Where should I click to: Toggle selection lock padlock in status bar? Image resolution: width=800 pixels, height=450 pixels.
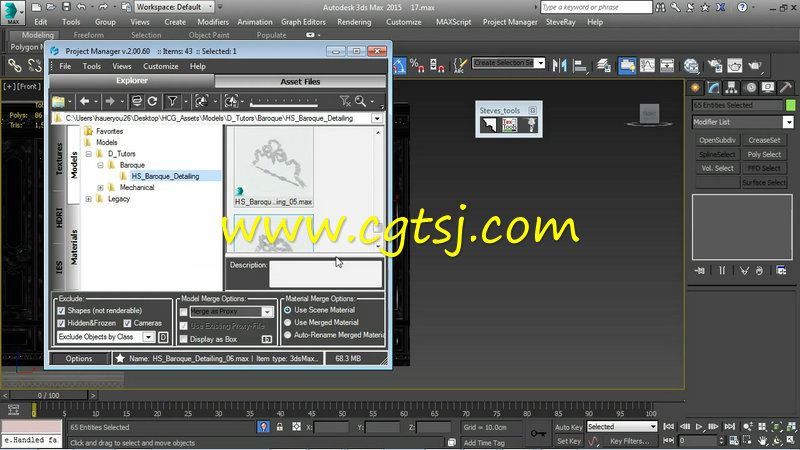(x=280, y=427)
